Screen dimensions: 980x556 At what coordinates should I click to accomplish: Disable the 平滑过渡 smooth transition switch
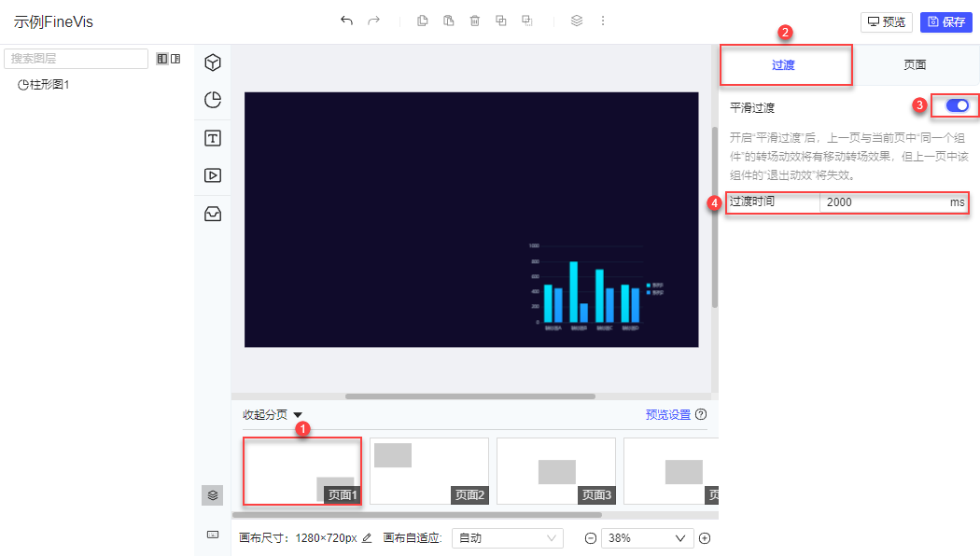point(957,105)
